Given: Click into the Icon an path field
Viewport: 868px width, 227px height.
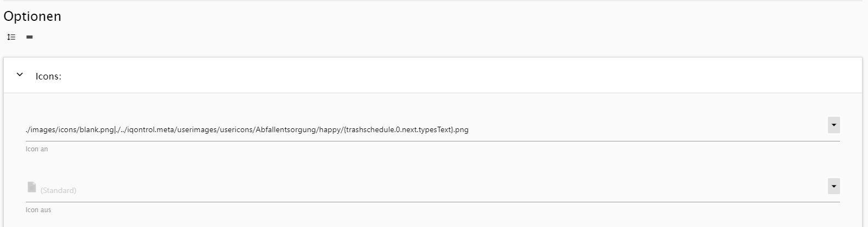Looking at the screenshot, I should [x=604, y=130].
